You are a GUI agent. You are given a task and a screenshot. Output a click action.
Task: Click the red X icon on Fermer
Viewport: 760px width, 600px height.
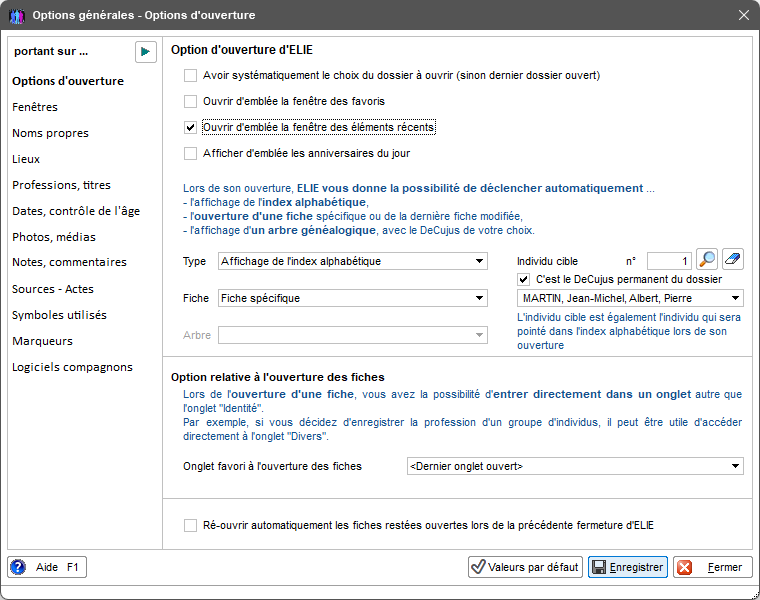click(684, 567)
